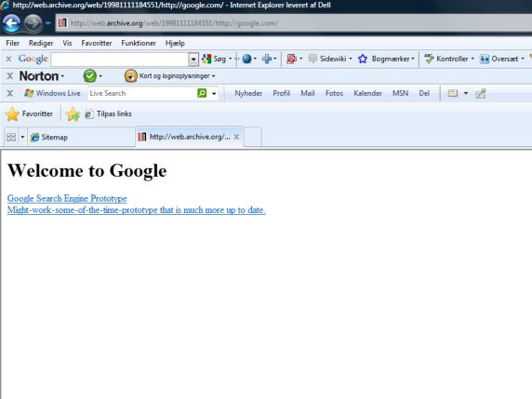This screenshot has height=399, width=532.
Task: Click the Live Search input field
Action: coord(141,93)
